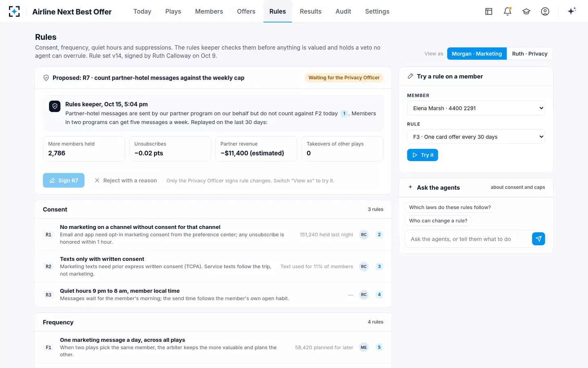Open citation 1 in the Rules keeper note

coord(344,114)
